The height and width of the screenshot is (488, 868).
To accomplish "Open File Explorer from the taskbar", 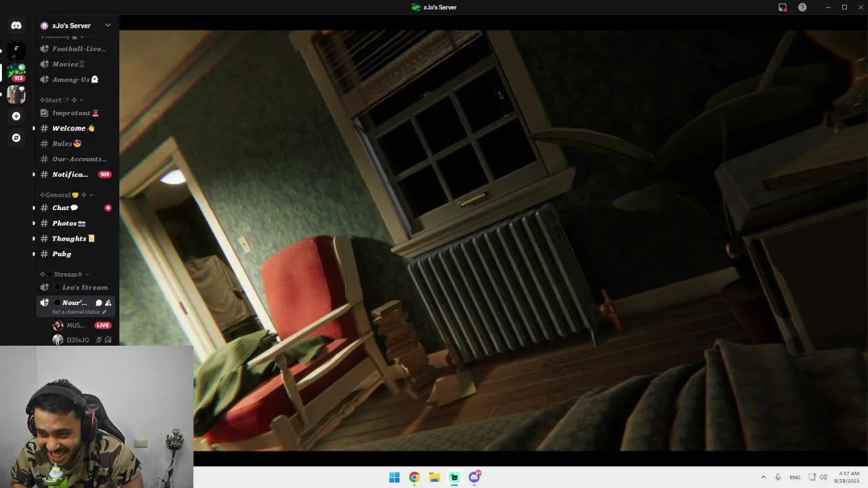I will coord(434,477).
